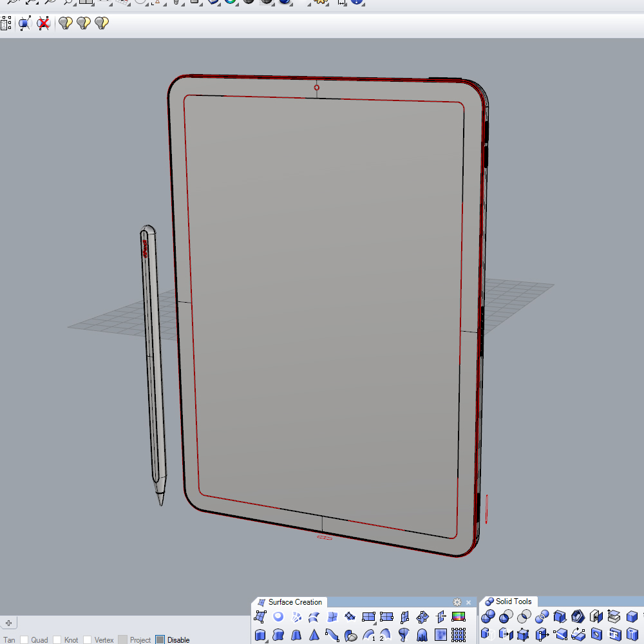Image resolution: width=644 pixels, height=644 pixels.
Task: Select the Revolve surface tool
Action: [404, 635]
